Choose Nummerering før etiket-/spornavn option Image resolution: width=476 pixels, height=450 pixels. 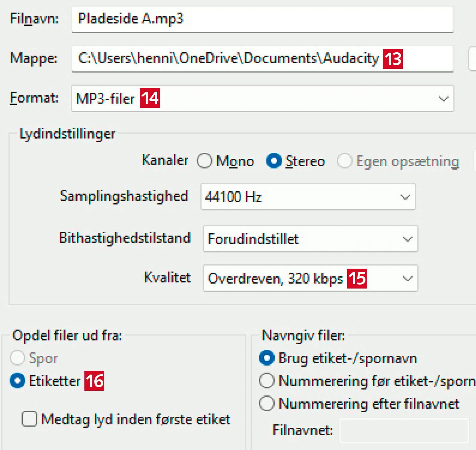point(267,381)
